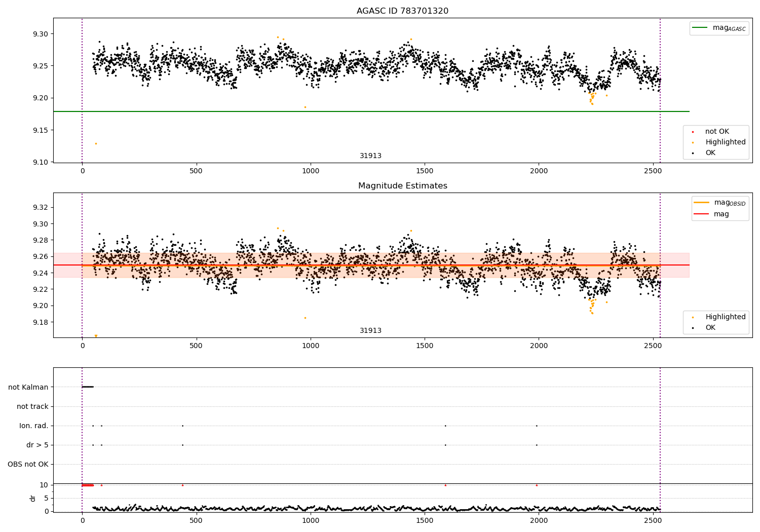Click the plot title AGASC ID 783701320

tap(402, 11)
